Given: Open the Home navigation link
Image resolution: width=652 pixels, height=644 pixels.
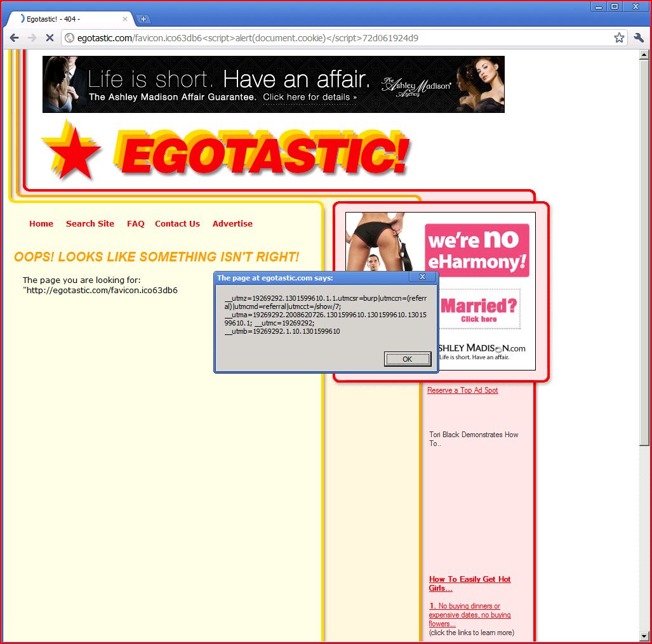Looking at the screenshot, I should coord(41,223).
